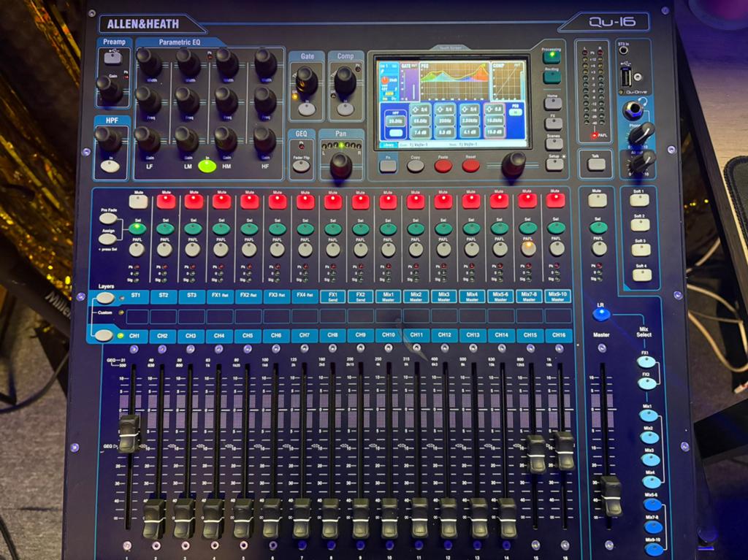
Task: Select channel CH5 using its Sel key
Action: [249, 229]
